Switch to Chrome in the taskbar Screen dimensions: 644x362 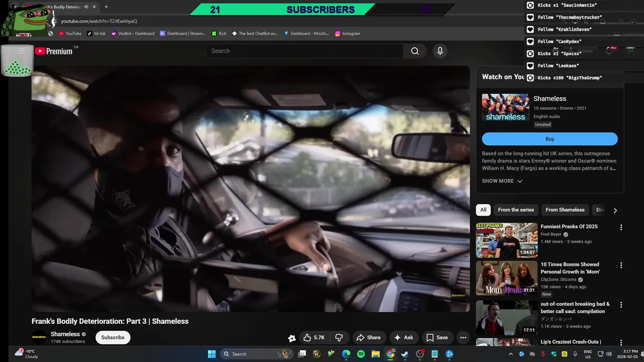[390, 354]
